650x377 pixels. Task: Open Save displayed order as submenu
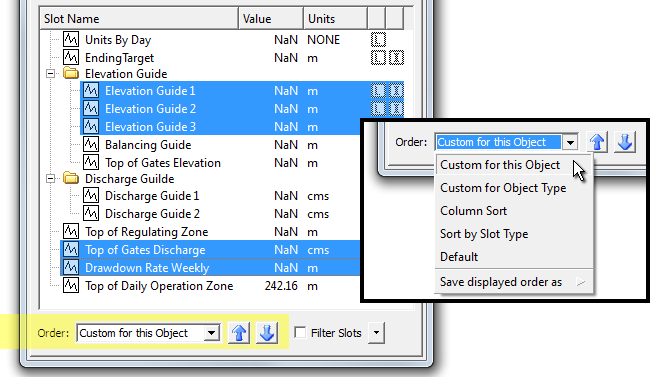click(x=514, y=282)
